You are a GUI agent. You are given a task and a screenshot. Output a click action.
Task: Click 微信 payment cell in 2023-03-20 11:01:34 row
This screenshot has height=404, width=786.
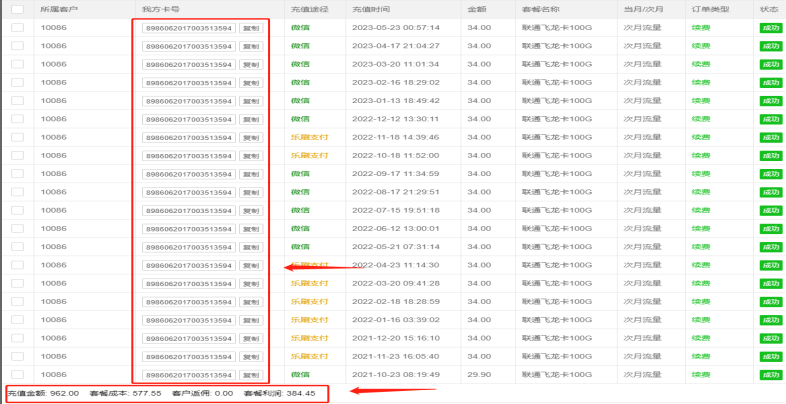coord(300,64)
